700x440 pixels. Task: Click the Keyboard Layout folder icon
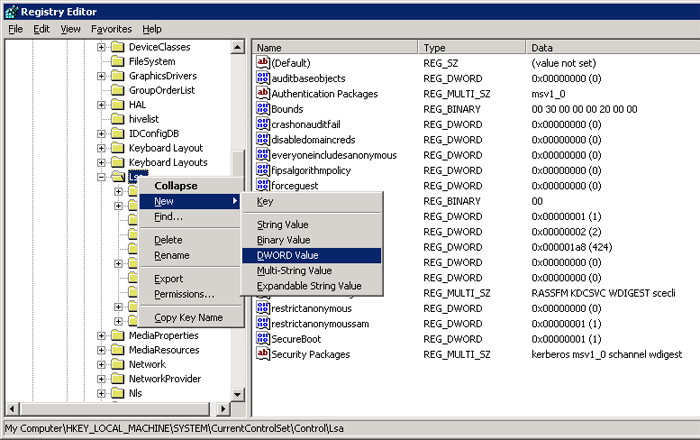[x=117, y=148]
